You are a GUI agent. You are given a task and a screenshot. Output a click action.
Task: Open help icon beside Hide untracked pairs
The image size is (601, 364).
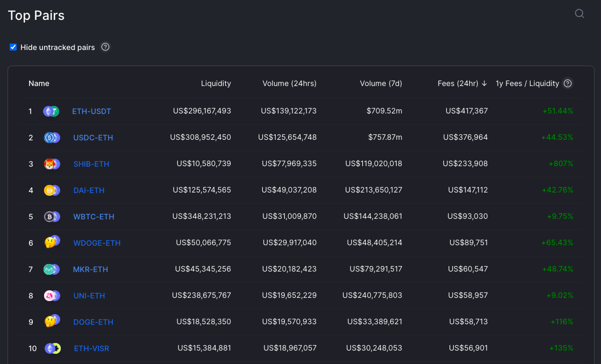105,47
